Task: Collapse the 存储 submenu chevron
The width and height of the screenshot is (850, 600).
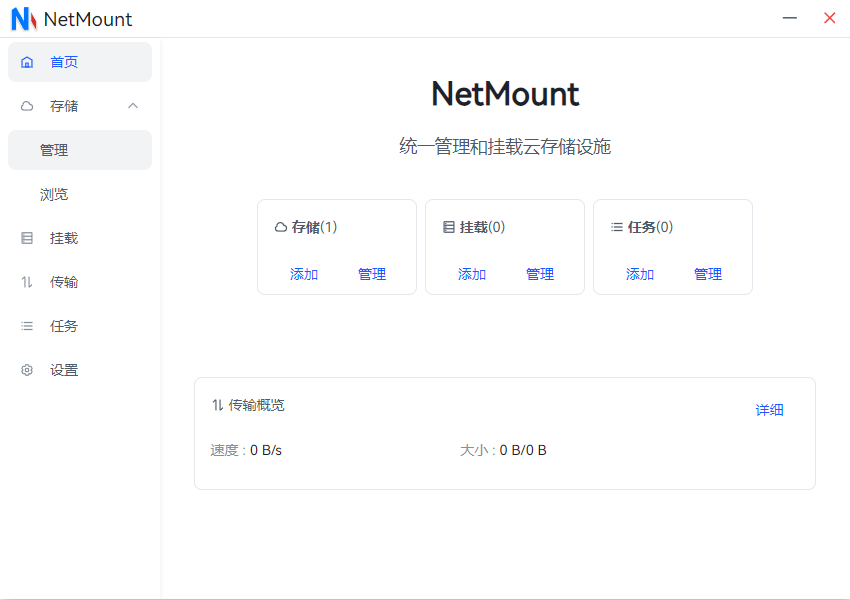Action: pyautogui.click(x=133, y=106)
